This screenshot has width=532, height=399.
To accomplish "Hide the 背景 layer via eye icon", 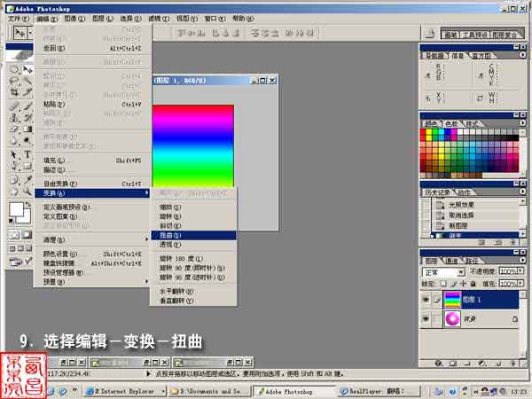I will point(426,319).
